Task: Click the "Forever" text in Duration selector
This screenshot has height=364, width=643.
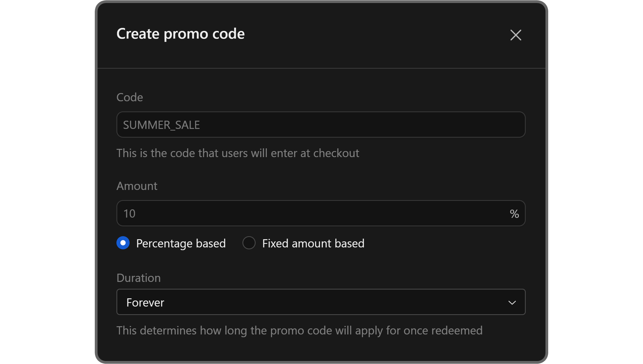Action: pos(145,302)
